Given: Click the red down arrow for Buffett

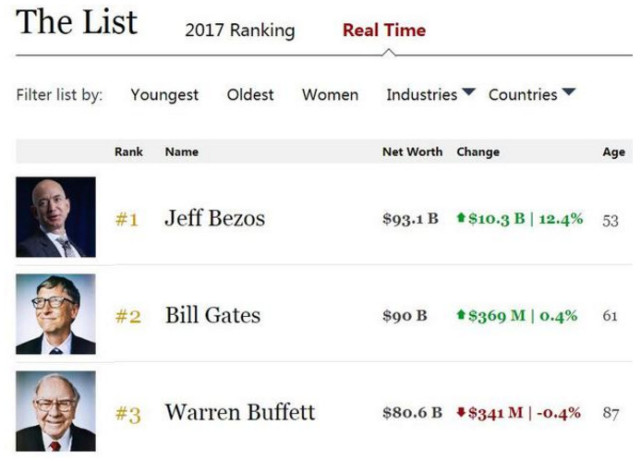Looking at the screenshot, I should point(461,412).
